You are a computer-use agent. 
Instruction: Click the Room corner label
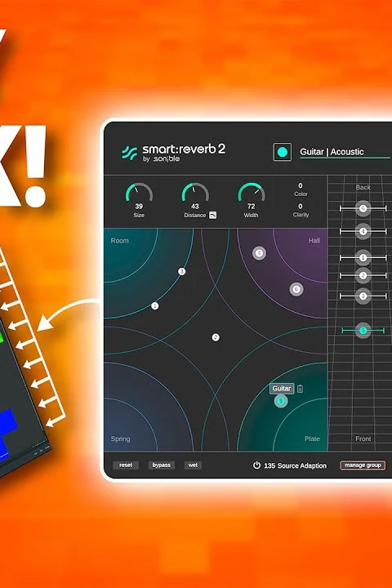(120, 241)
